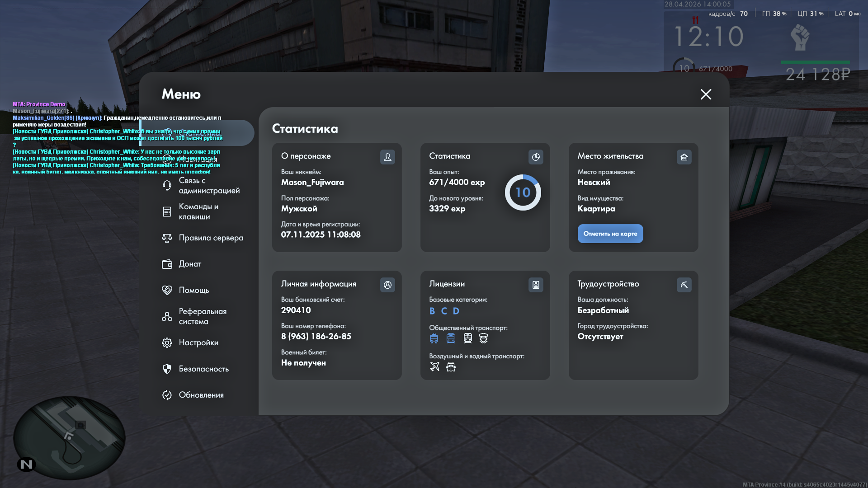
Task: Click the Отметить на карте button
Action: coord(610,234)
